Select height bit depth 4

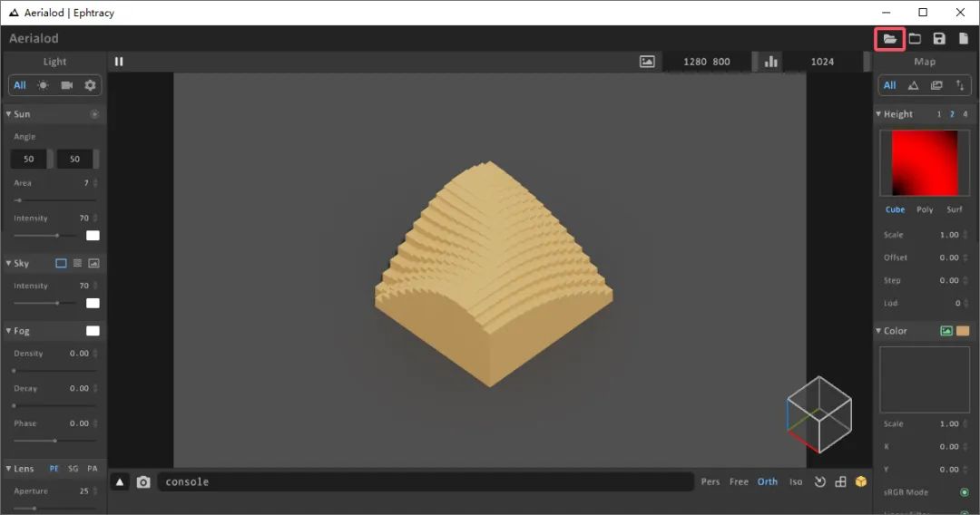(x=965, y=114)
